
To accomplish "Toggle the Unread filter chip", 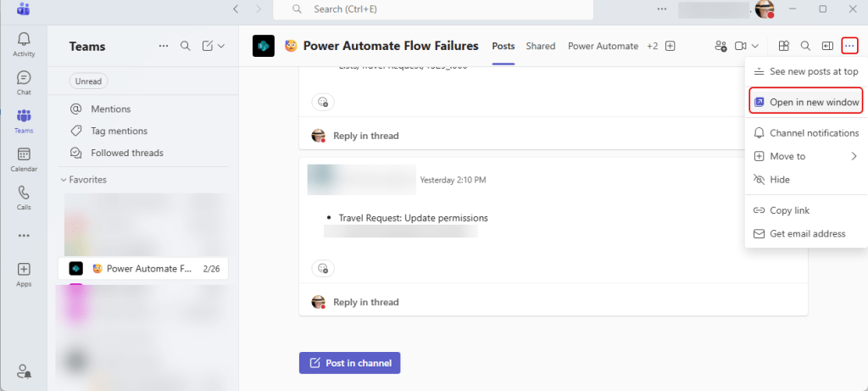I will pos(88,81).
